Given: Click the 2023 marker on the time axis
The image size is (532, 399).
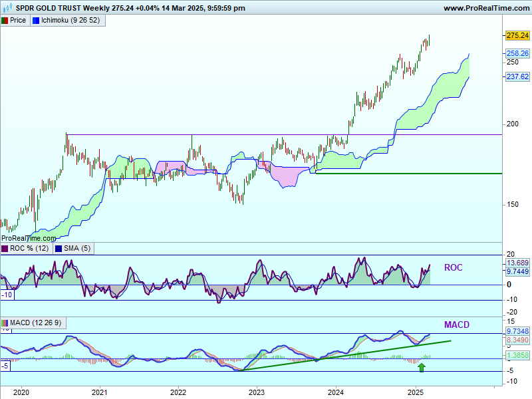Looking at the screenshot, I should coord(257,392).
